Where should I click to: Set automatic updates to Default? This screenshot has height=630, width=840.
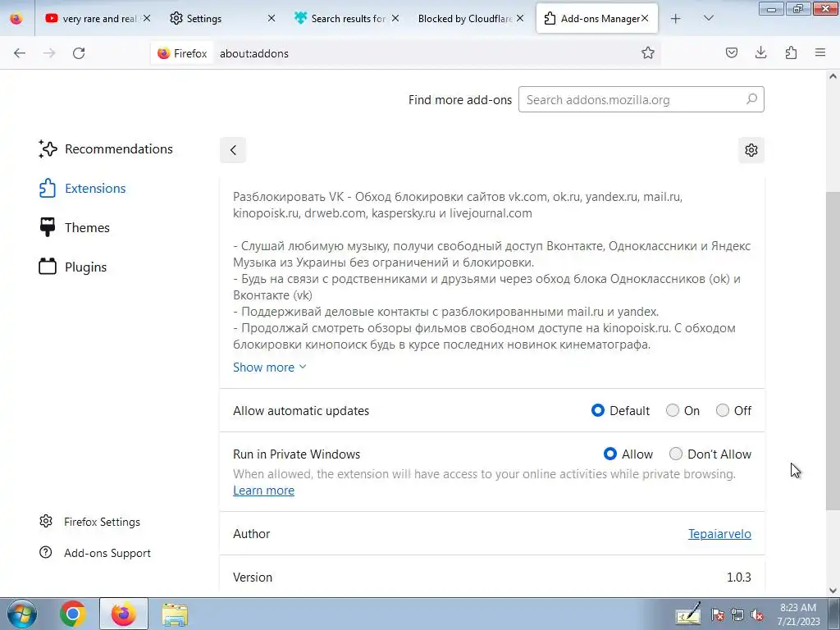click(598, 410)
